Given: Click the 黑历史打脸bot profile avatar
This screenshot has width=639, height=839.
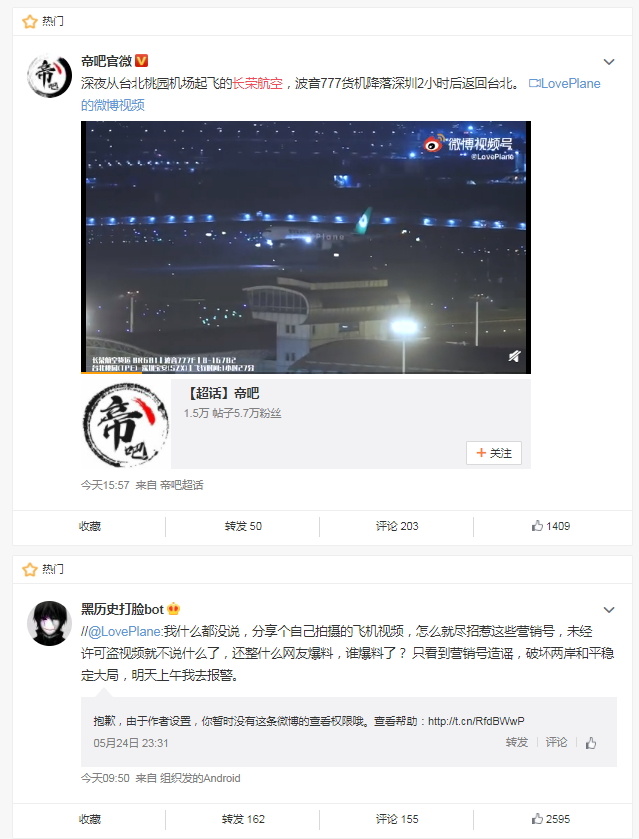Looking at the screenshot, I should point(49,623).
